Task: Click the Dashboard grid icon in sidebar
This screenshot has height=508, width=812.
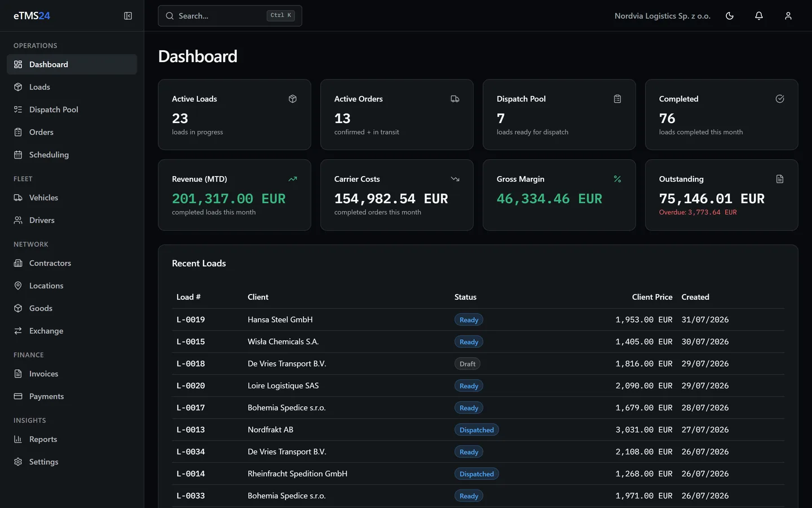Action: [x=18, y=64]
